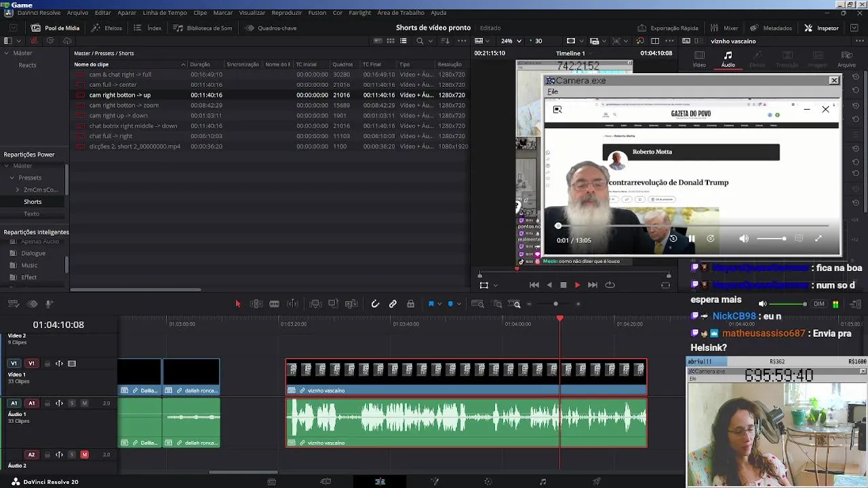Open the Área de Trabalho menu
Image resolution: width=868 pixels, height=488 pixels.
tap(401, 13)
